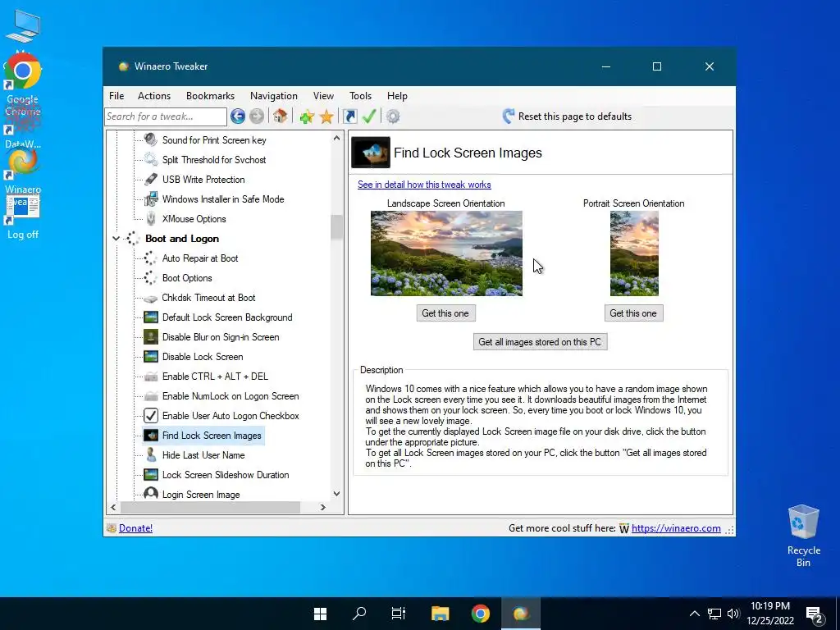Open taskbar search magnifier
The width and height of the screenshot is (840, 630).
pyautogui.click(x=359, y=614)
